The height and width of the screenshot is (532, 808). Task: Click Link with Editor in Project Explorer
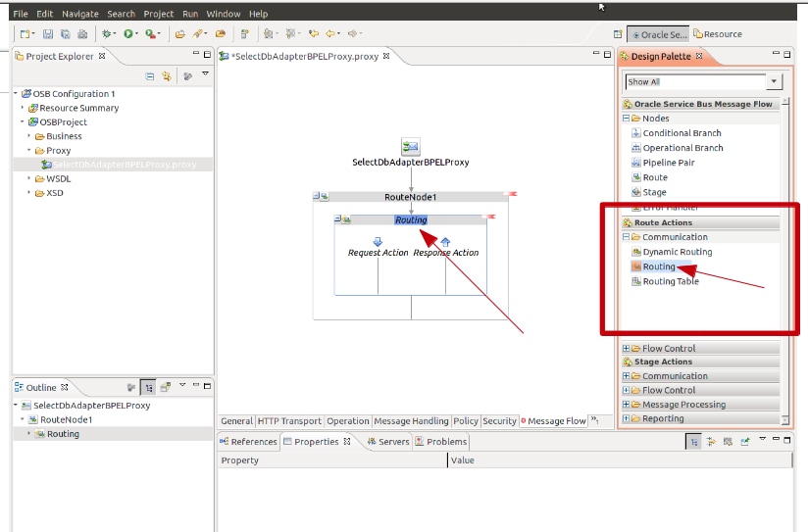coord(167,76)
